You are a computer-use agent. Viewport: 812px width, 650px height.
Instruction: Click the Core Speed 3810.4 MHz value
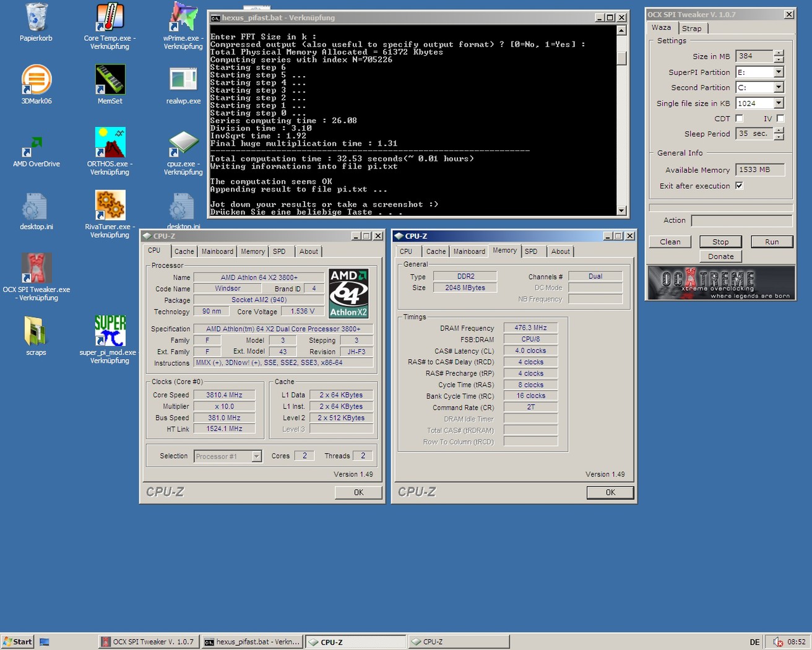click(x=224, y=395)
